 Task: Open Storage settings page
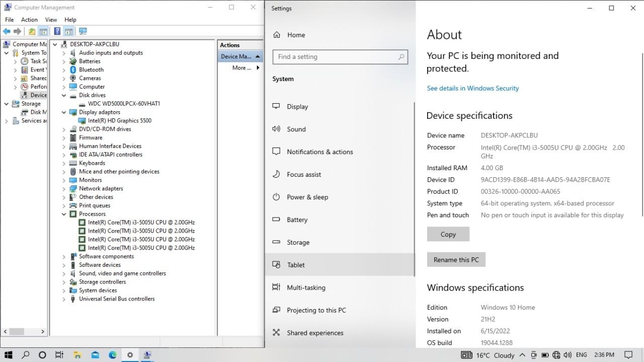pyautogui.click(x=340, y=242)
